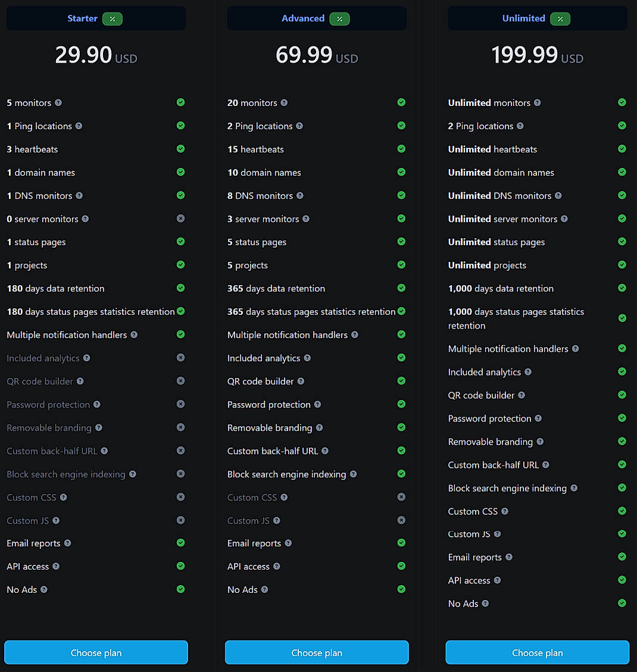Click the discount percent badge on Starter header

(x=113, y=18)
